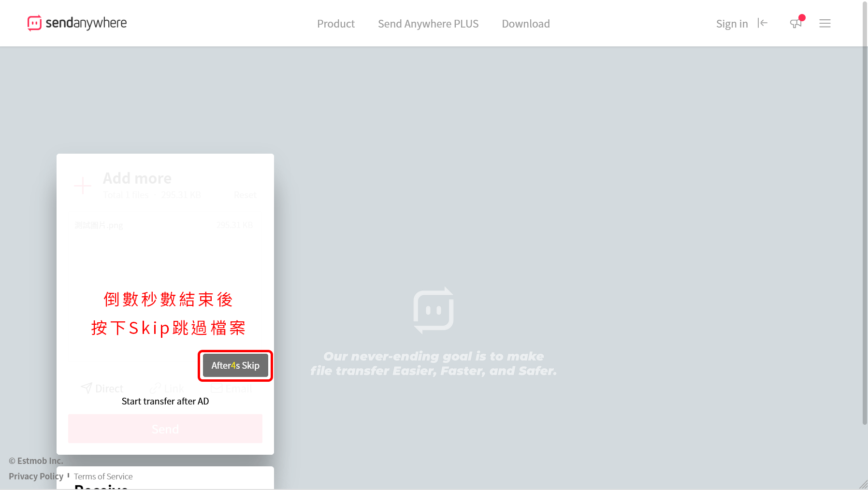Image resolution: width=868 pixels, height=490 pixels.
Task: Open the hamburger menu icon
Action: pos(825,23)
